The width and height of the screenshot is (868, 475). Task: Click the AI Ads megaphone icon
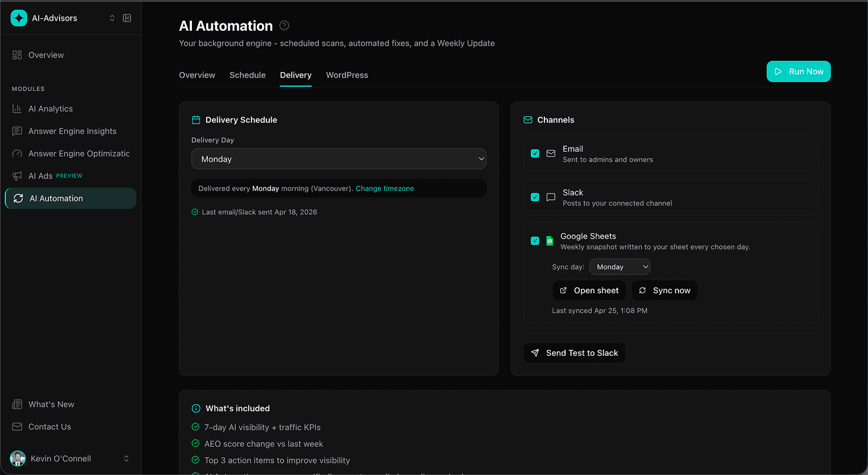click(17, 176)
